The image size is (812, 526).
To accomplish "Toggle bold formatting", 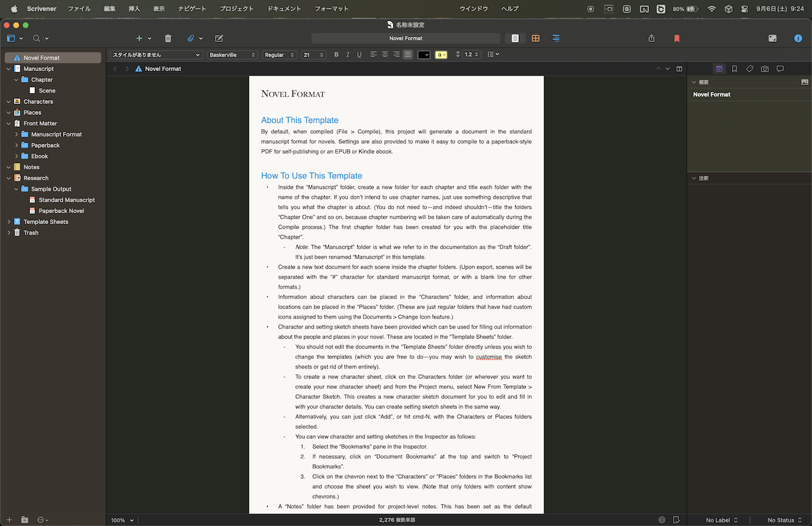I will [x=336, y=55].
